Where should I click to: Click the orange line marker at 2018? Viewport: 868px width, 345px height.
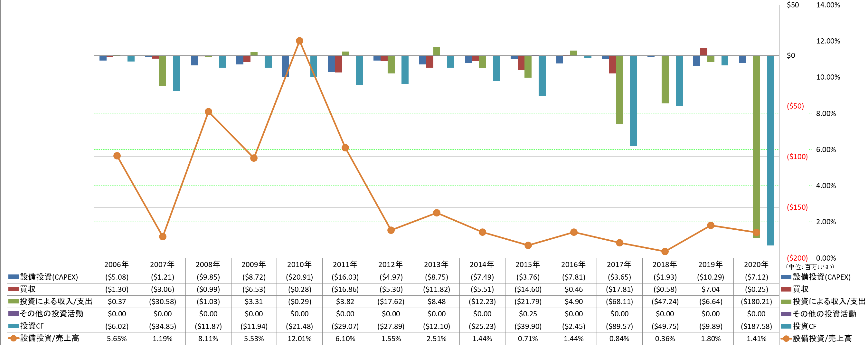point(665,251)
